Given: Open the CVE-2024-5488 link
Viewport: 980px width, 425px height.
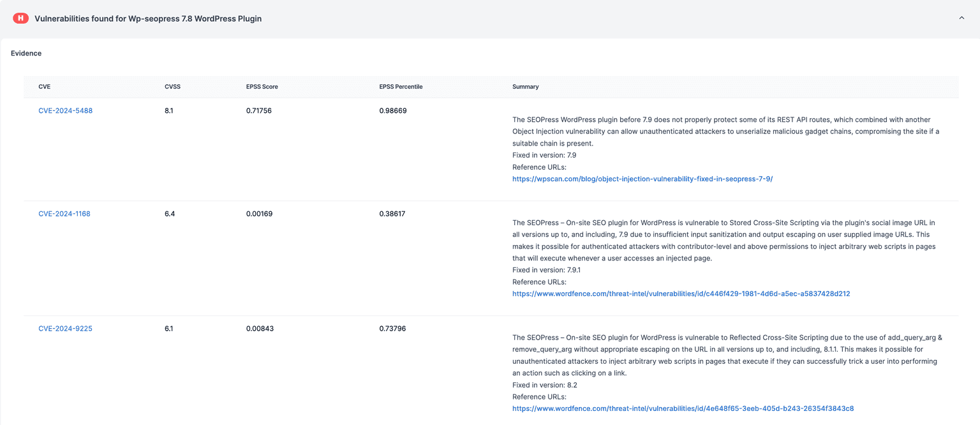Looking at the screenshot, I should (65, 110).
